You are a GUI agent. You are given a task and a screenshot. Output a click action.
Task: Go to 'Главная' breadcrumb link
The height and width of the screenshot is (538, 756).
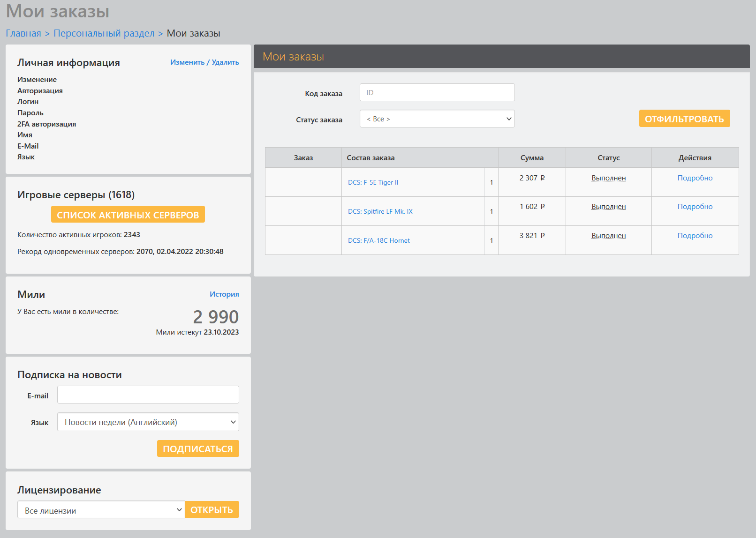click(23, 33)
